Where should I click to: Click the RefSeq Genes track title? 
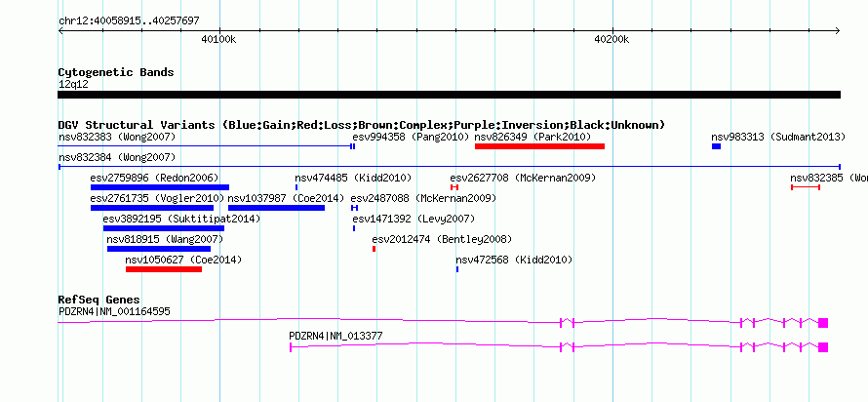coord(99,300)
